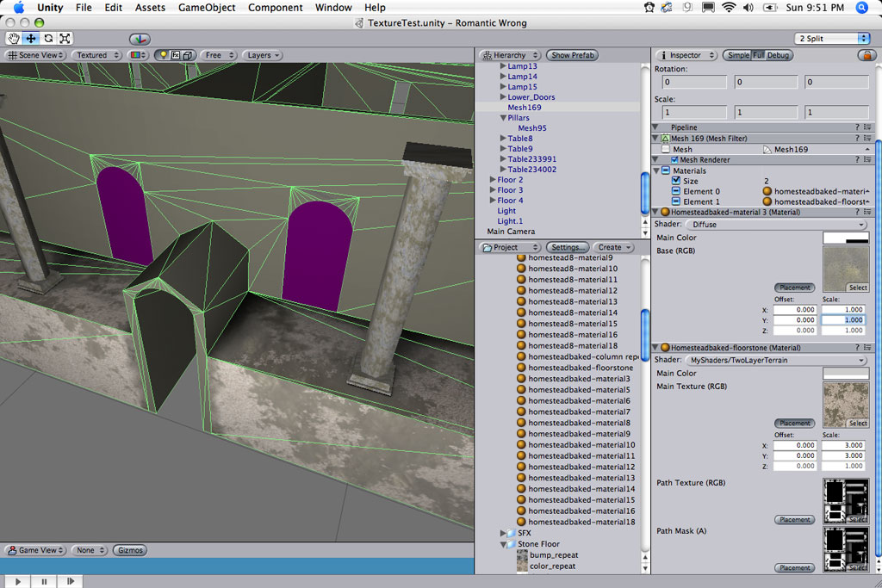Switch Inspector to Debug mode
This screenshot has width=882, height=588.
pyautogui.click(x=780, y=54)
